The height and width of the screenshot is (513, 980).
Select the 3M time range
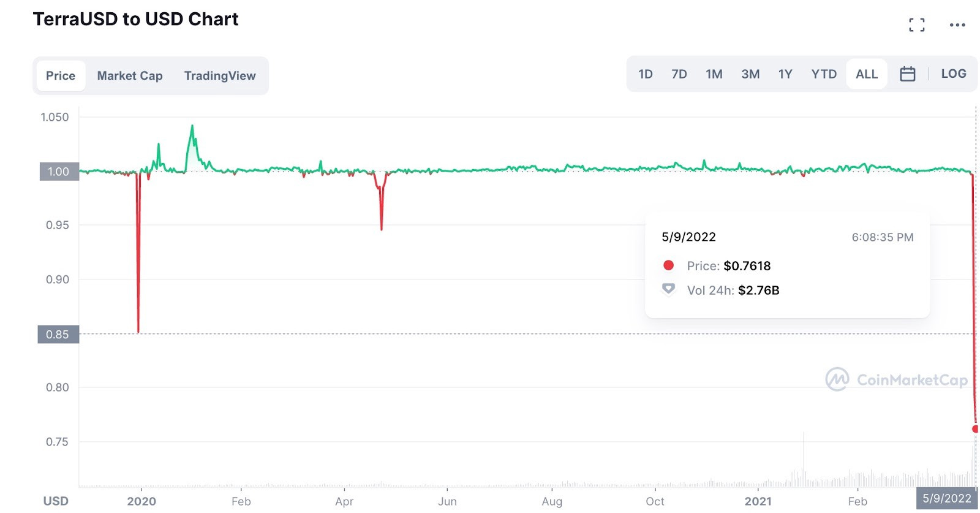(x=750, y=74)
